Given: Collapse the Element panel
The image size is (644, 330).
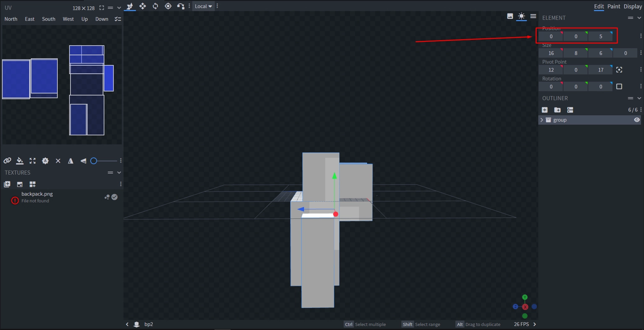Looking at the screenshot, I should (x=639, y=18).
